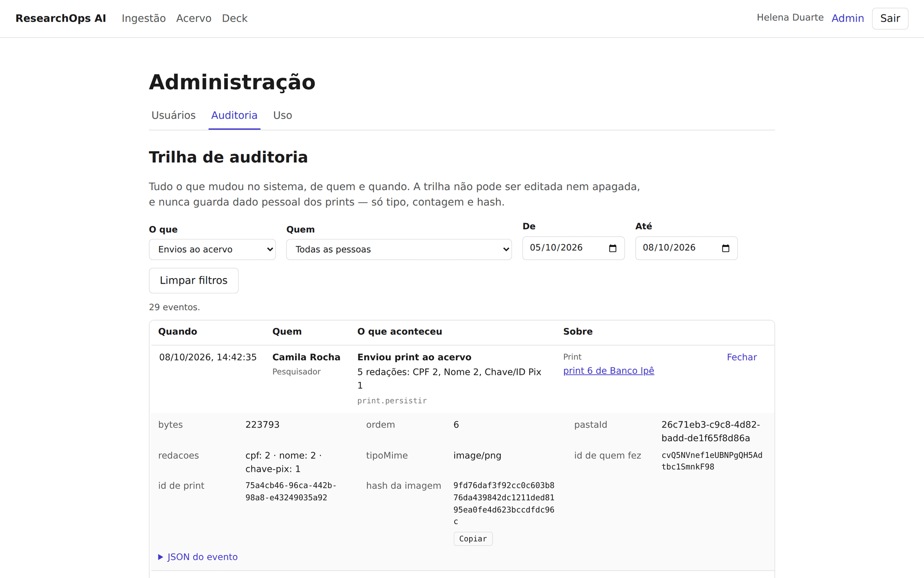Open Acervo from the top navigation
924x578 pixels.
pyautogui.click(x=194, y=19)
